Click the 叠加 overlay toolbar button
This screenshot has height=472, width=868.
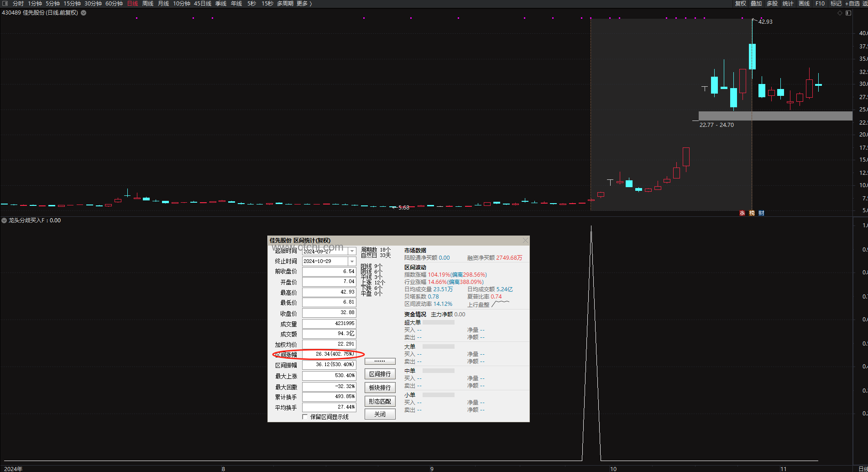[756, 3]
